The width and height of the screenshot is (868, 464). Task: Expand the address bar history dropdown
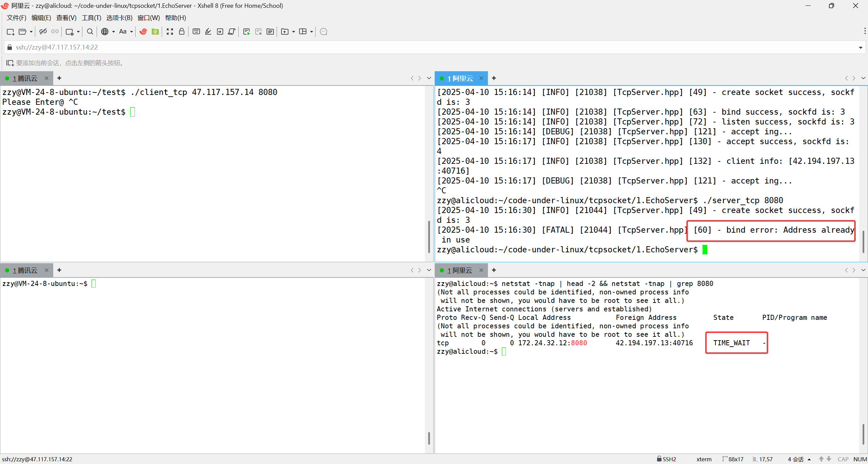(x=861, y=47)
